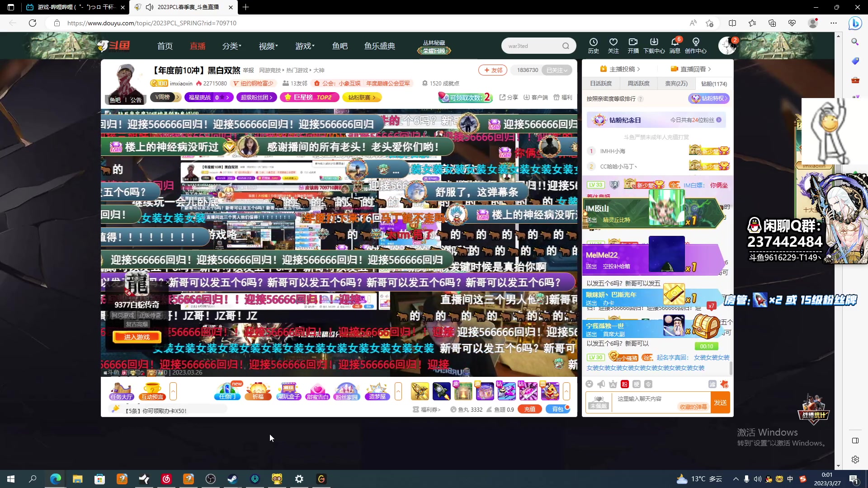Click the + 友邻 button
Image resolution: width=868 pixels, height=488 pixels.
pos(493,70)
